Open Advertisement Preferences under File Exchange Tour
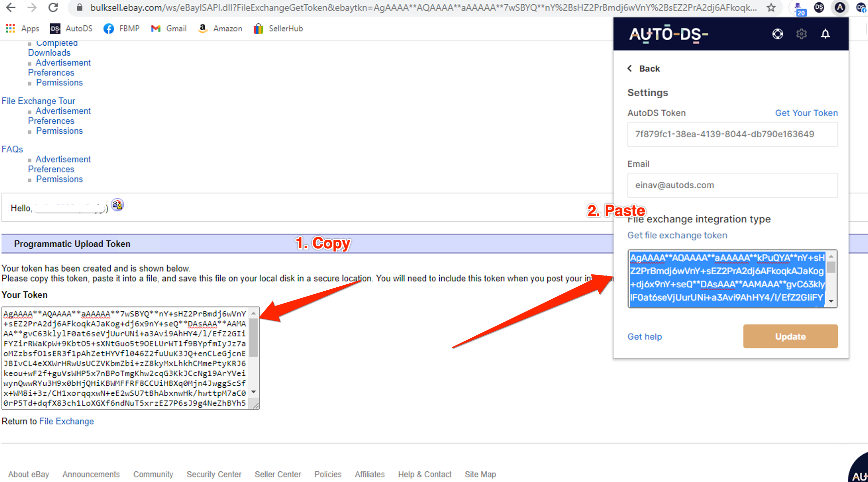Viewport: 868px width, 482px height. [x=59, y=116]
